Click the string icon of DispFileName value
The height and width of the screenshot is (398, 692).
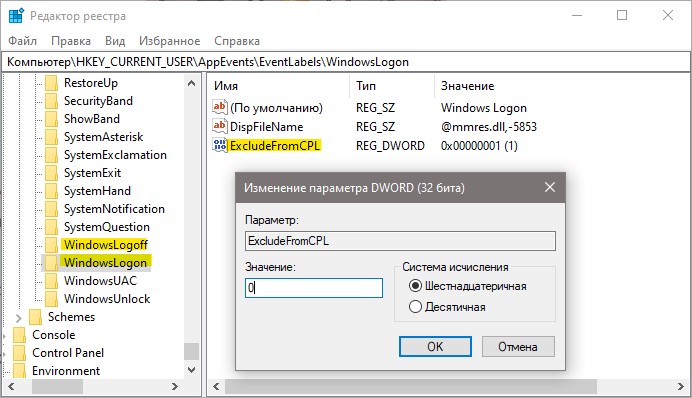[x=220, y=126]
